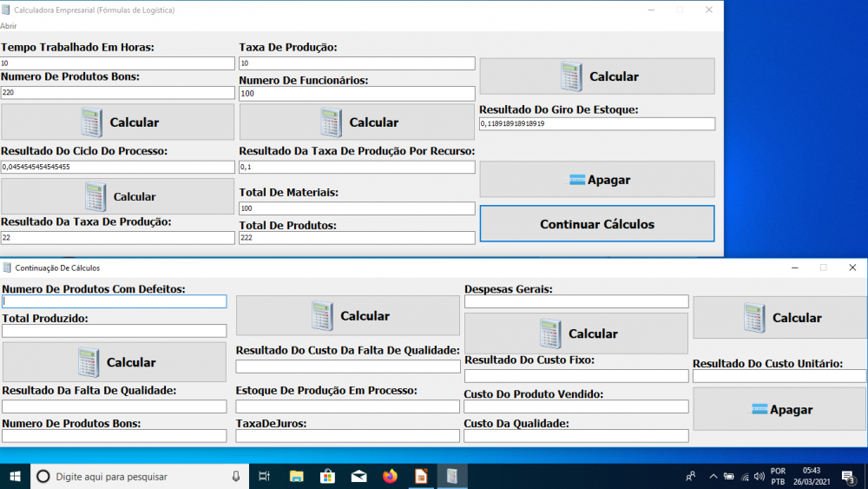Clear fields with the upper Apagar button
This screenshot has width=868, height=489.
click(x=597, y=180)
